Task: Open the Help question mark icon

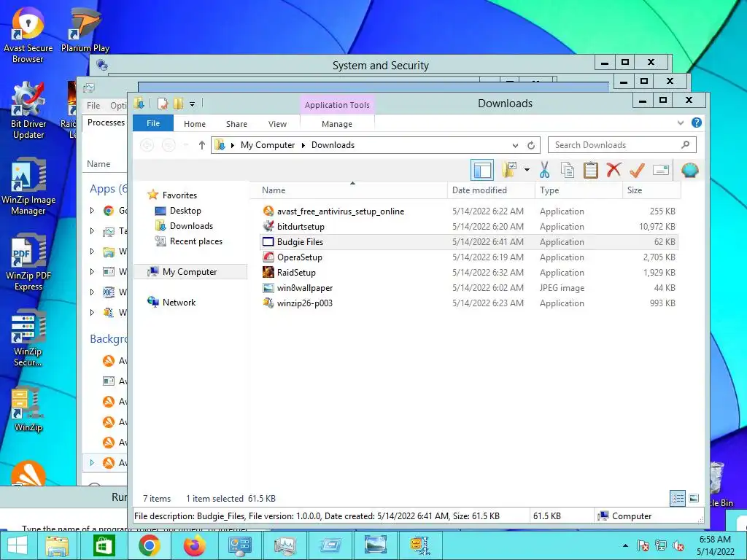Action: point(696,122)
